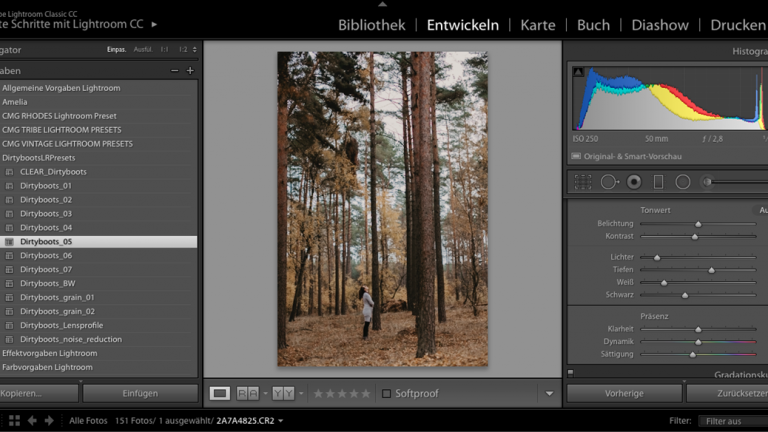
Task: Select the radial filter tool
Action: (x=683, y=182)
